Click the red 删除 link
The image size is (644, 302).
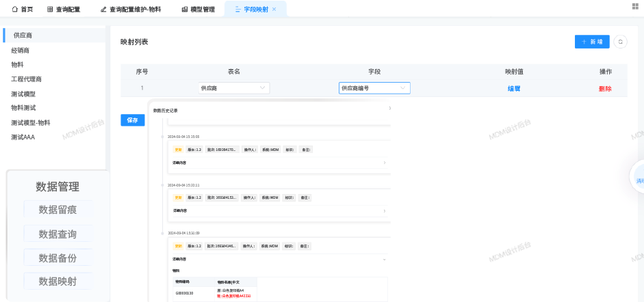[605, 89]
